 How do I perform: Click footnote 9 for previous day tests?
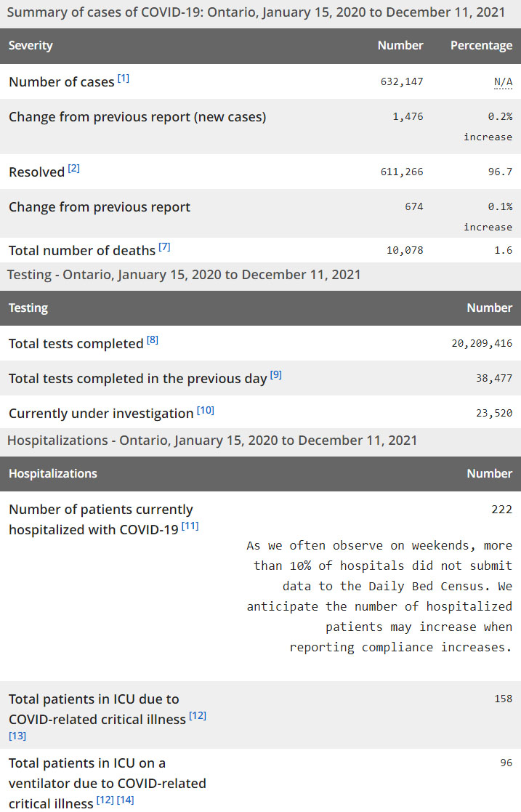[x=276, y=375]
